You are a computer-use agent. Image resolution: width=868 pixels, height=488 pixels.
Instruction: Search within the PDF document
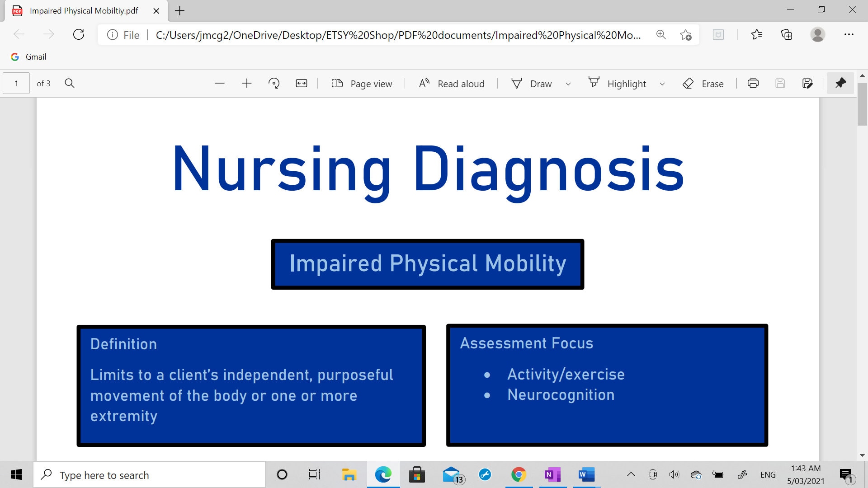[x=70, y=83]
